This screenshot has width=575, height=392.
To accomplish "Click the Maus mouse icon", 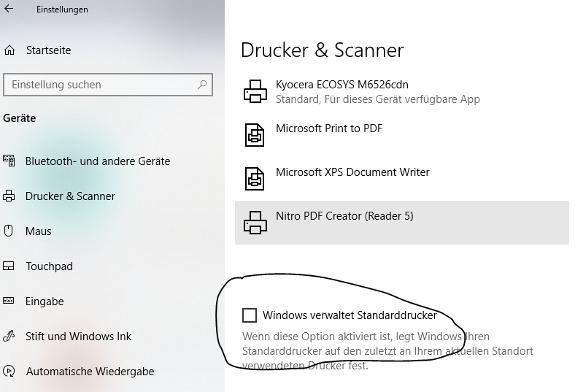I will 9,231.
